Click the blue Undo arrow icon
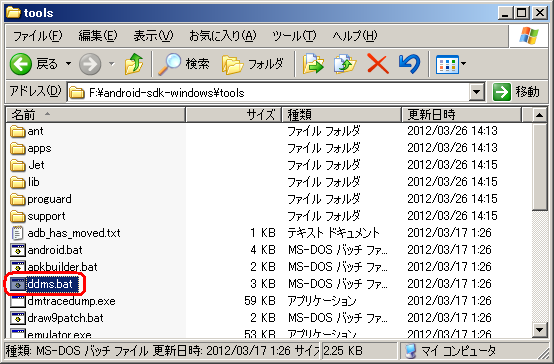Viewport: 554px width, 364px height. point(409,64)
